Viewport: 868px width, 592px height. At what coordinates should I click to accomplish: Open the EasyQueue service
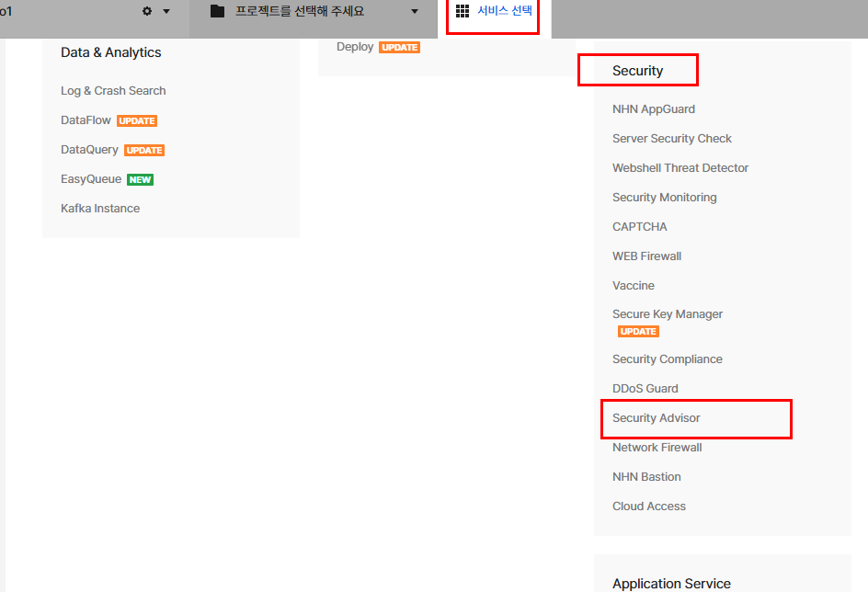pos(91,178)
